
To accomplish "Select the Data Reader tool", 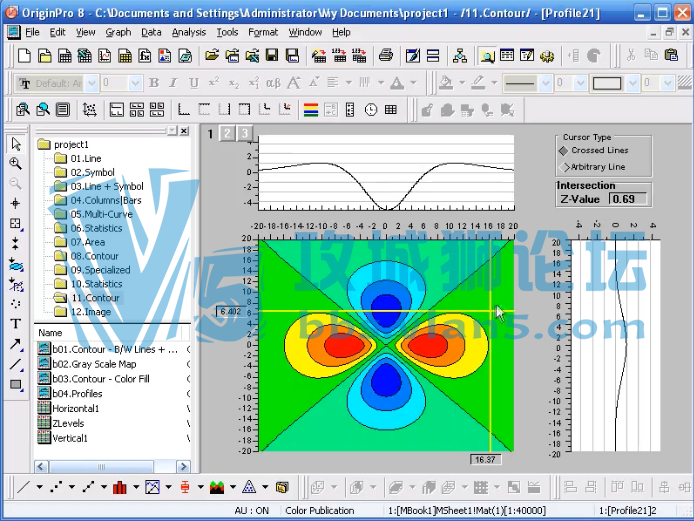I will [15, 224].
